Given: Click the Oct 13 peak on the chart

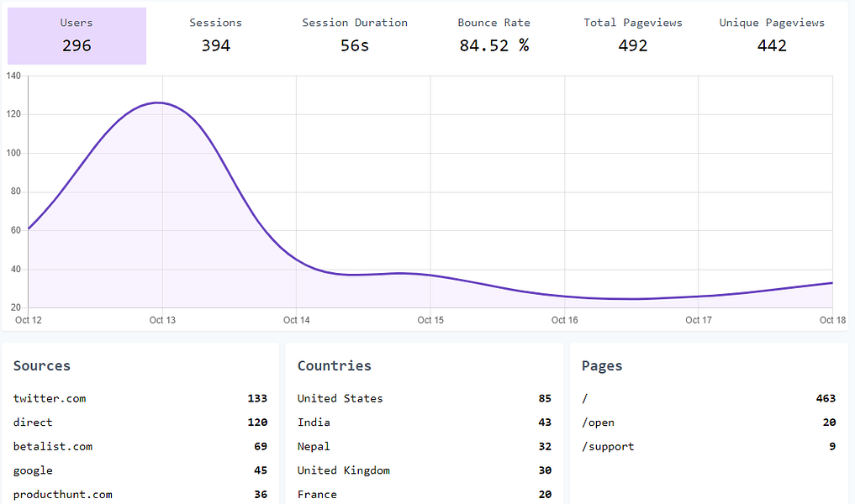Looking at the screenshot, I should [x=158, y=102].
